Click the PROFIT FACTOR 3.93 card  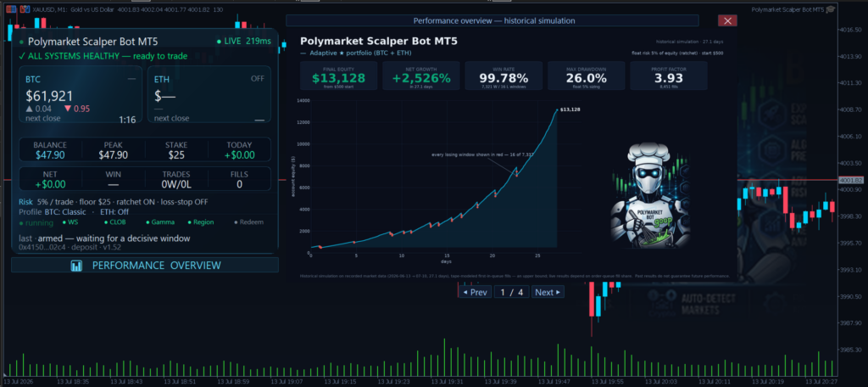669,76
